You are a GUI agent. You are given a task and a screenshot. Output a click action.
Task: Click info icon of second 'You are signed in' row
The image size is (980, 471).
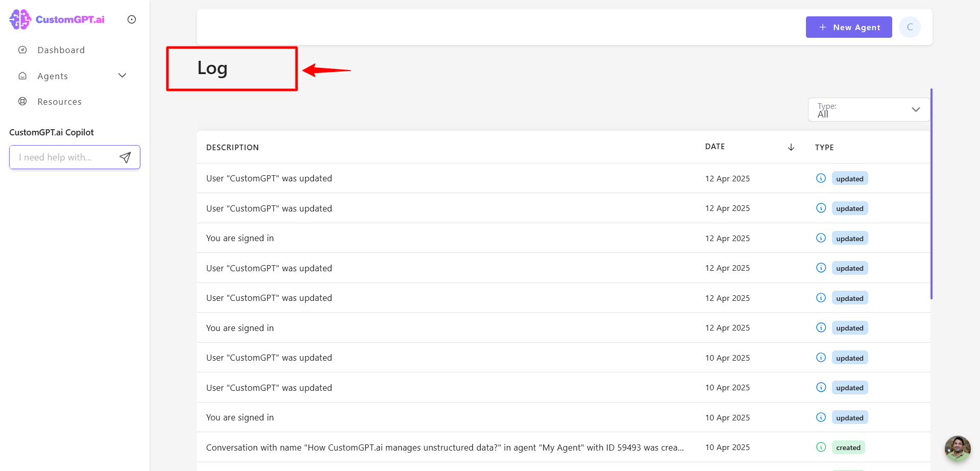pos(821,327)
